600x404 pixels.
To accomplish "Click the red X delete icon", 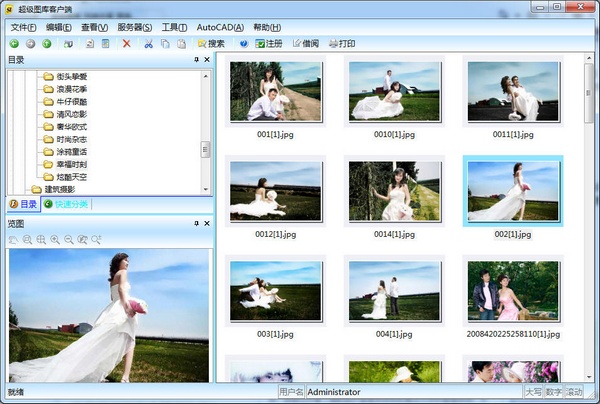I will 127,44.
